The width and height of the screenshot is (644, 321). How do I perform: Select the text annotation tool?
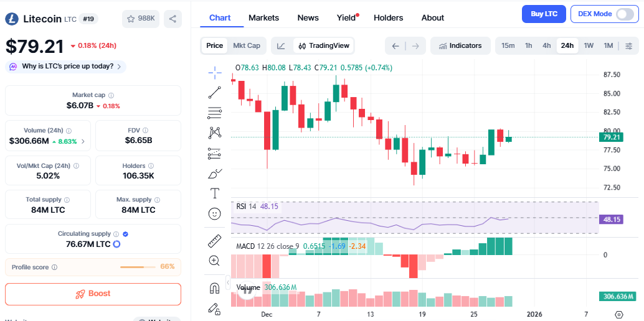[215, 193]
